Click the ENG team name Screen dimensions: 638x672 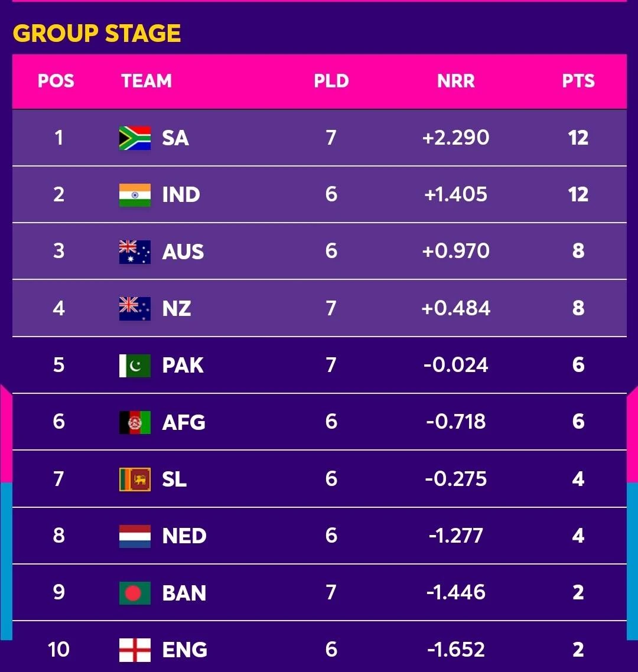[185, 650]
